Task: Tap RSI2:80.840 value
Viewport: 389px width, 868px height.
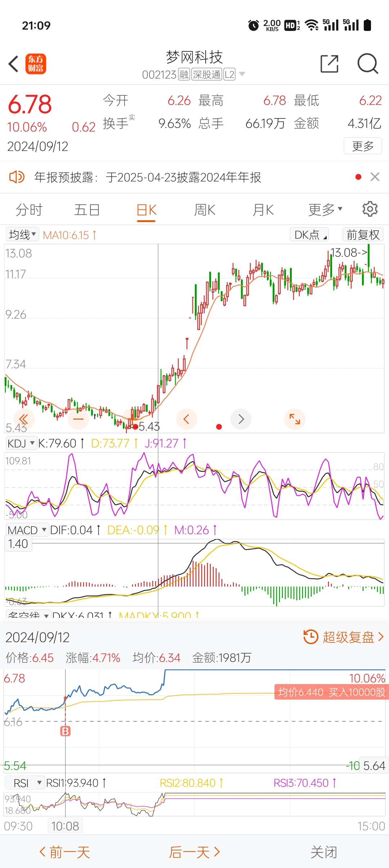Action: click(192, 783)
